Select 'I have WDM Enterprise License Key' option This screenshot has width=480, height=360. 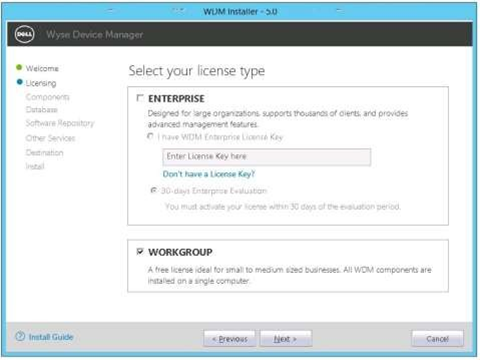point(150,137)
